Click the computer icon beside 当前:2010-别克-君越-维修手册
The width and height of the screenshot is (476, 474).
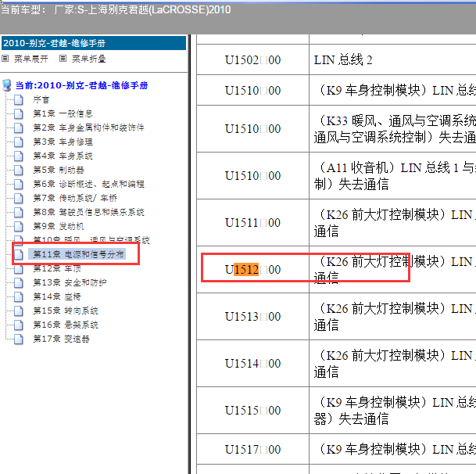(7, 85)
